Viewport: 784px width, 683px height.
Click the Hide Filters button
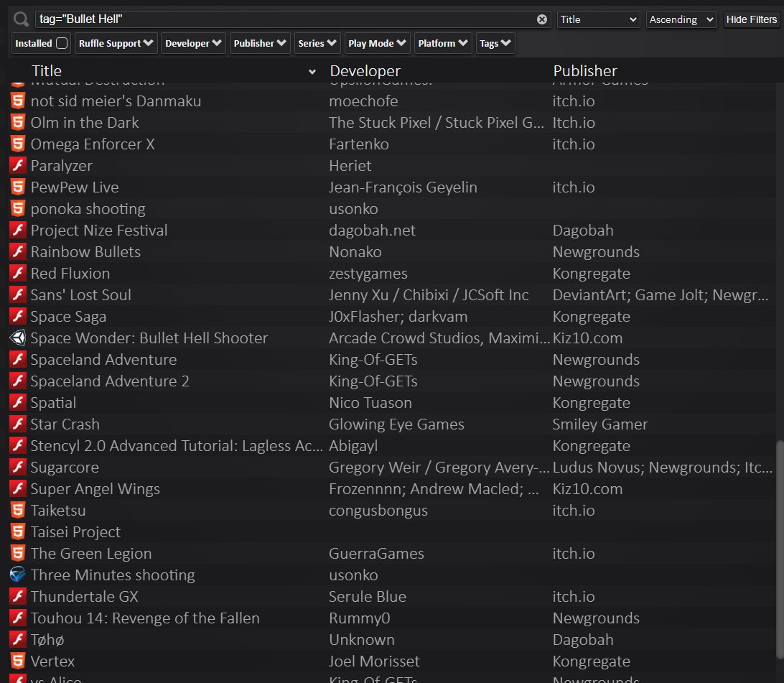tap(752, 19)
